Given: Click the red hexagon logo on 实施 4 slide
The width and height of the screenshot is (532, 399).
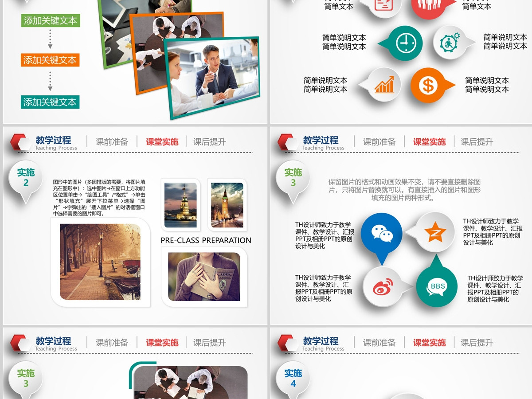Looking at the screenshot, I should (288, 343).
